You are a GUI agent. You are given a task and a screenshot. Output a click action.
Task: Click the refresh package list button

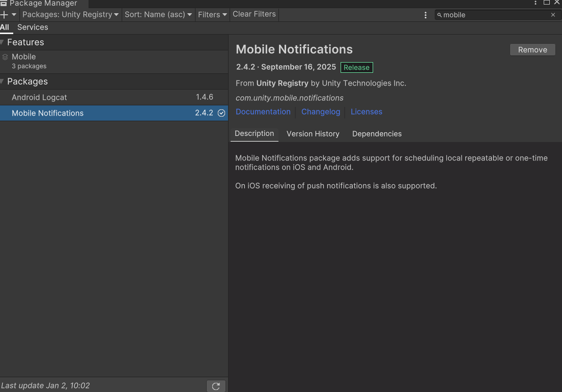coord(216,386)
